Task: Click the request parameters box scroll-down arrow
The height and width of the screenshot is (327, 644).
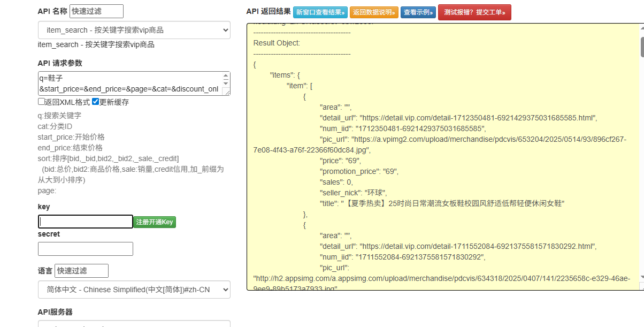Action: pos(226,83)
